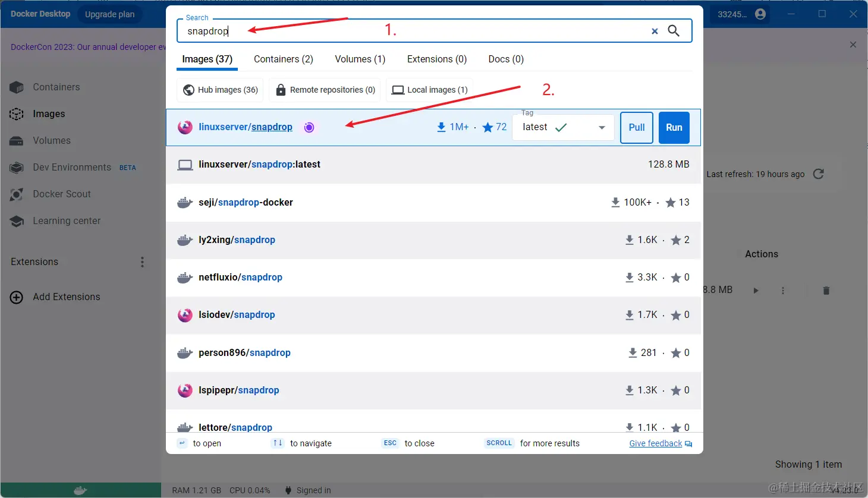Click the plus icon for Add Extensions
The height and width of the screenshot is (498, 868).
(17, 297)
